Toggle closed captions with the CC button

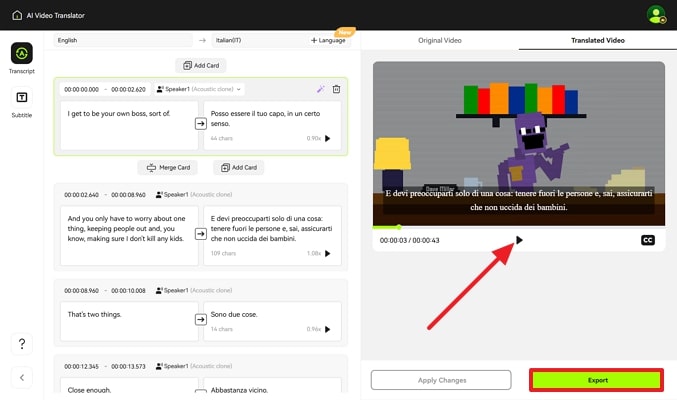648,240
